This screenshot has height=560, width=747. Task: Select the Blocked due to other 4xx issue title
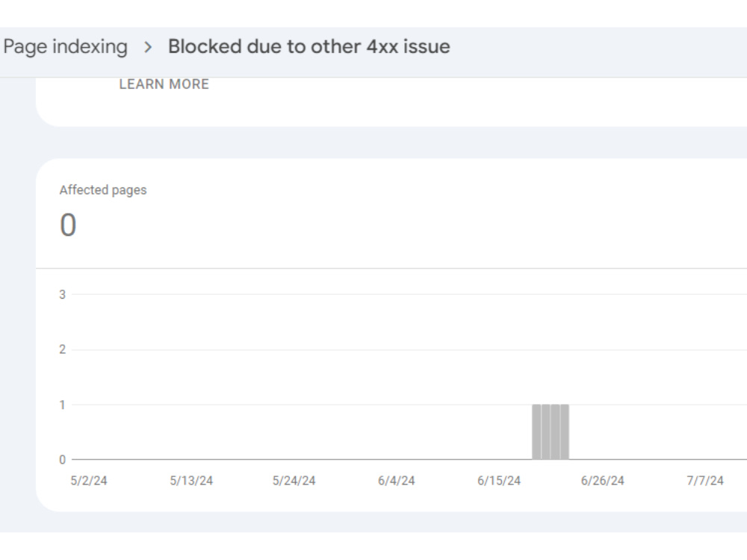pyautogui.click(x=309, y=46)
